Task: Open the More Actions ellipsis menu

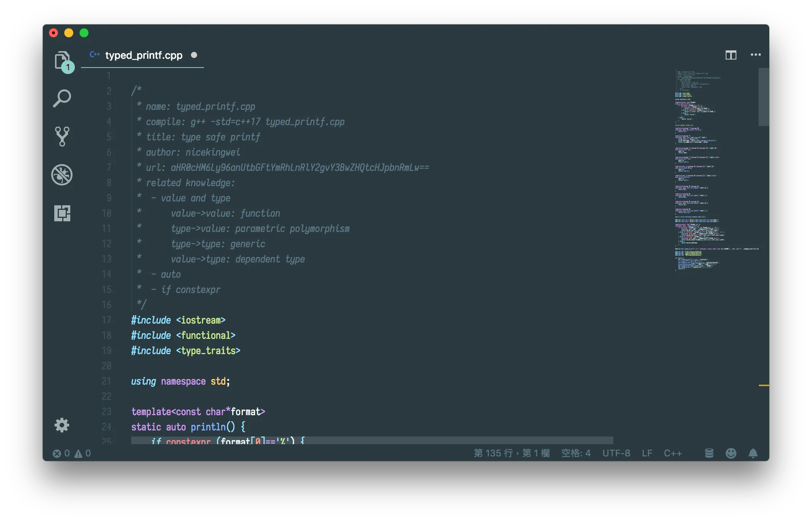Action: click(x=755, y=55)
